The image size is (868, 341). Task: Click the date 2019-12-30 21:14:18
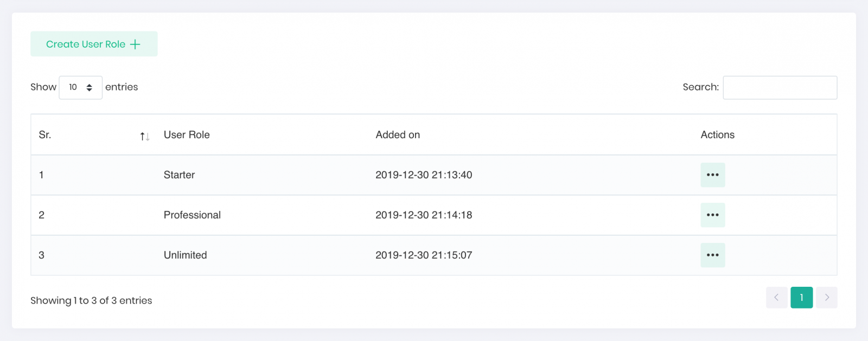tap(424, 215)
